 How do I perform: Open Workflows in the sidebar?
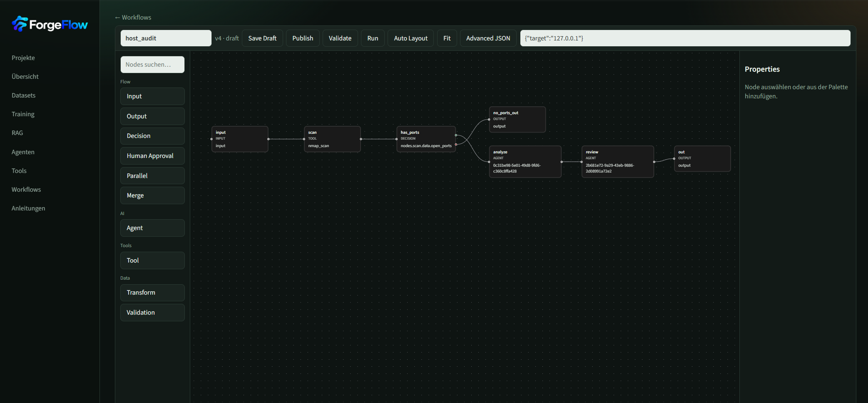pyautogui.click(x=26, y=190)
